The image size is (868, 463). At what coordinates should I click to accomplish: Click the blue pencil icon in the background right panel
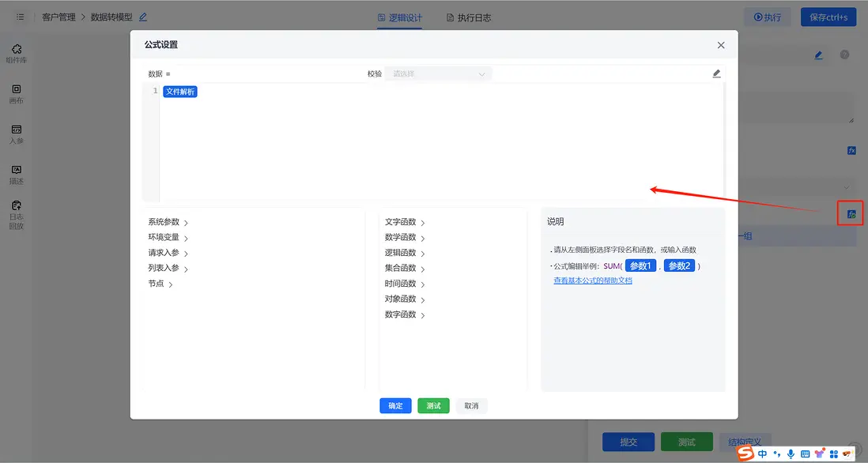(818, 55)
